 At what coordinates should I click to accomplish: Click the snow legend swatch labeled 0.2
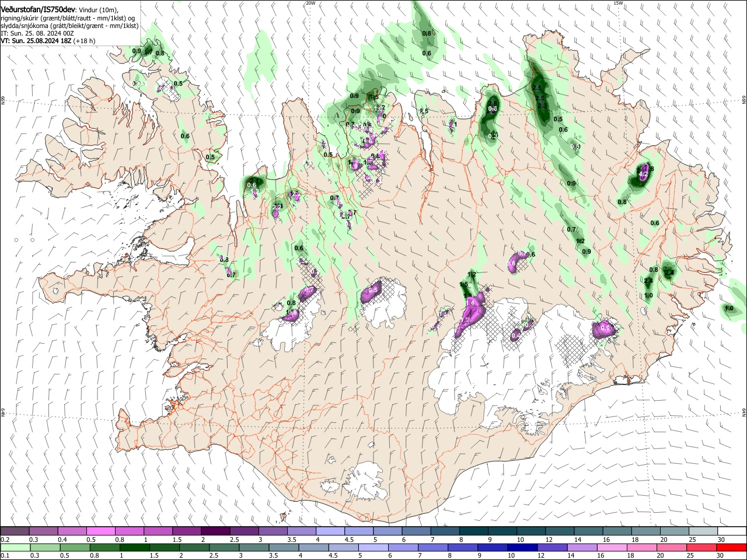click(15, 531)
